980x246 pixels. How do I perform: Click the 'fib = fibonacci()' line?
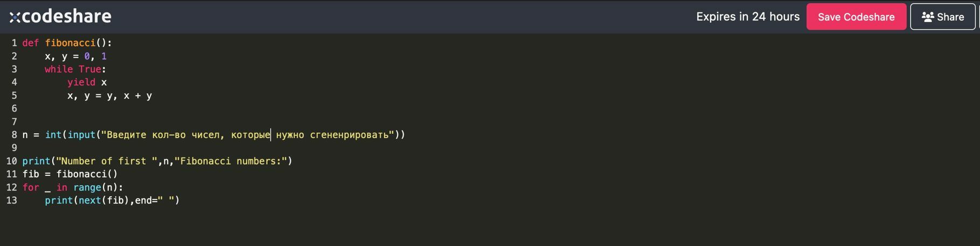pyautogui.click(x=70, y=174)
